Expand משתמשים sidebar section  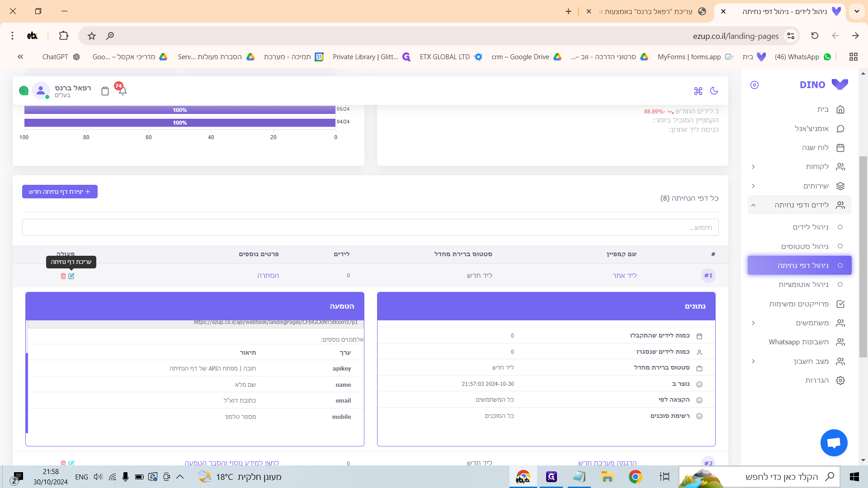(800, 323)
